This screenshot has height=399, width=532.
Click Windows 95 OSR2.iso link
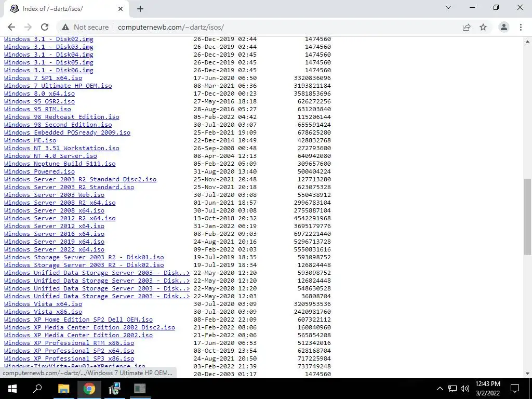(x=39, y=101)
